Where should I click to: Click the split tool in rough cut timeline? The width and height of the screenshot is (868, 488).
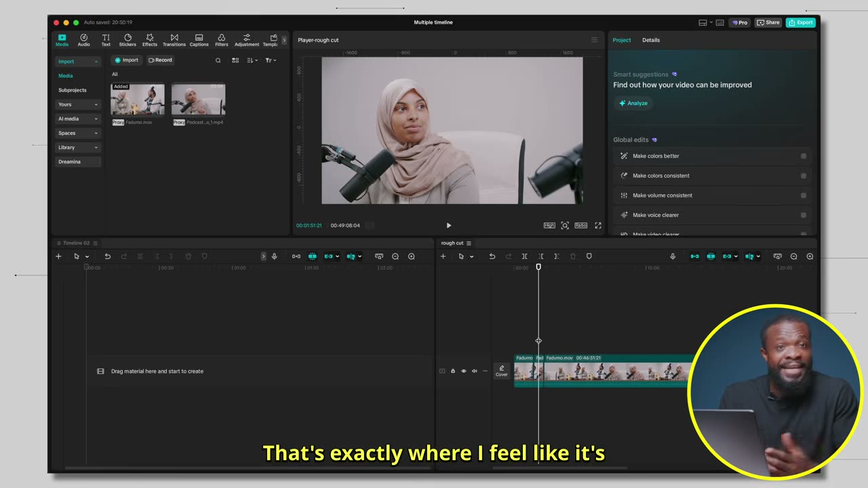[x=524, y=256]
